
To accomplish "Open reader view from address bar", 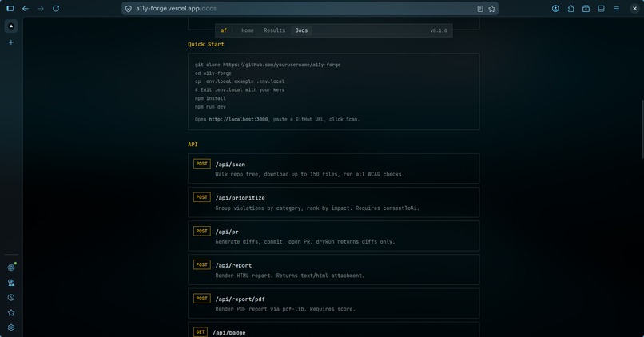I will [x=480, y=9].
